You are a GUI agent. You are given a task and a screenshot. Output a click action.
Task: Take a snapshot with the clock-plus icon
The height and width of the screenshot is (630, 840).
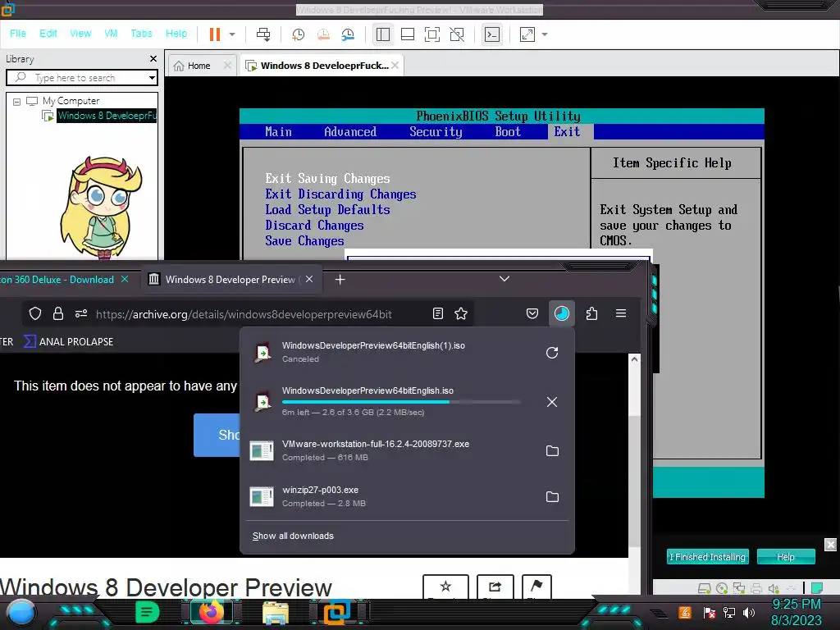coord(298,34)
